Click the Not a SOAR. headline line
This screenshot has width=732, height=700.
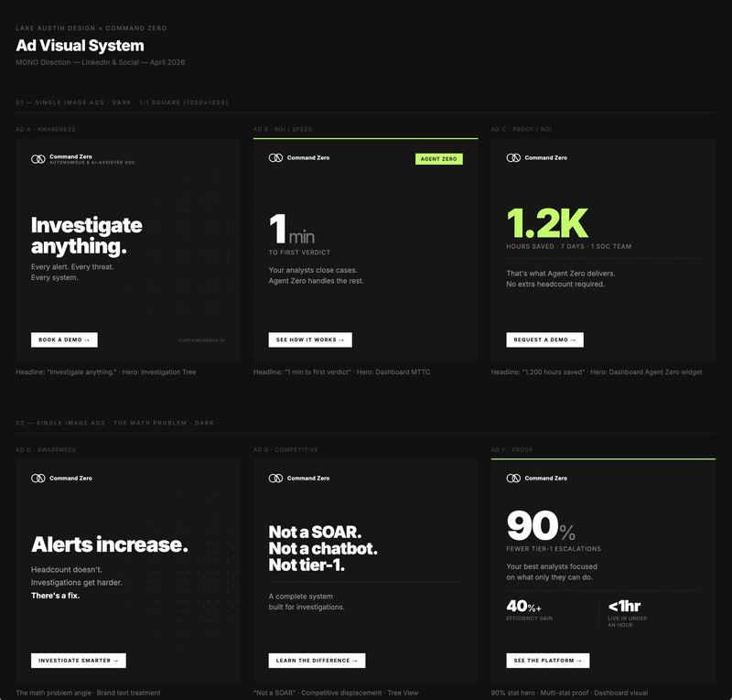click(315, 532)
